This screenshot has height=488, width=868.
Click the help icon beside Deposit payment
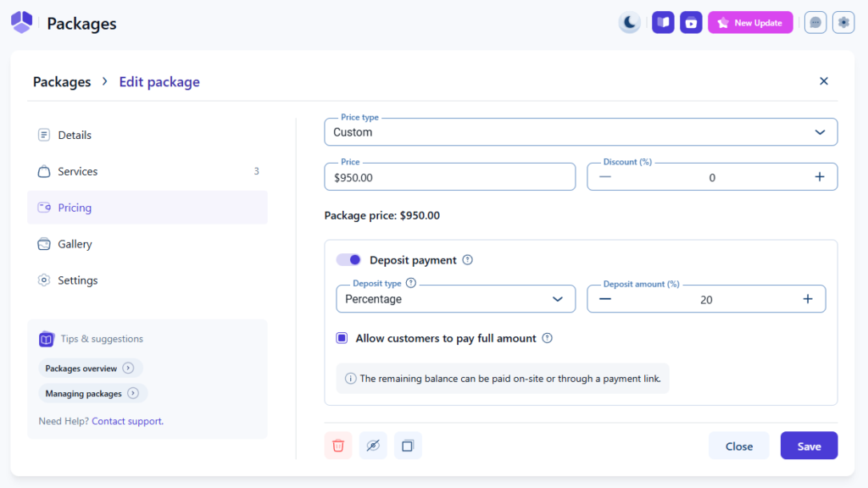coord(468,260)
